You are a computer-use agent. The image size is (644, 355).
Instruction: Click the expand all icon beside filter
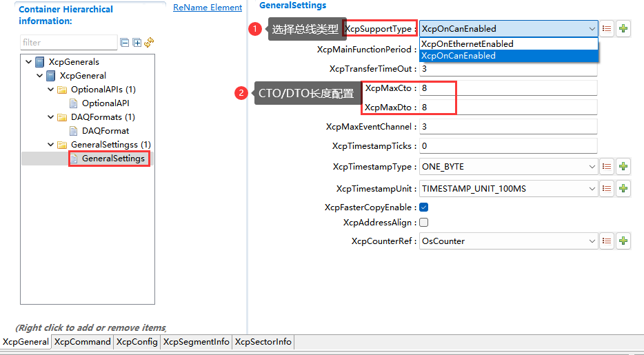[x=137, y=43]
